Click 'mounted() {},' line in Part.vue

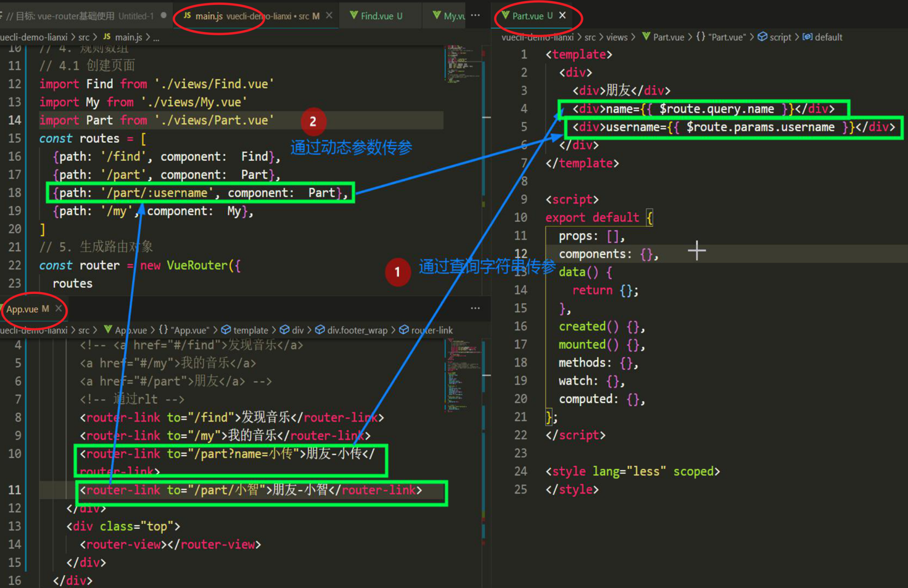click(602, 345)
